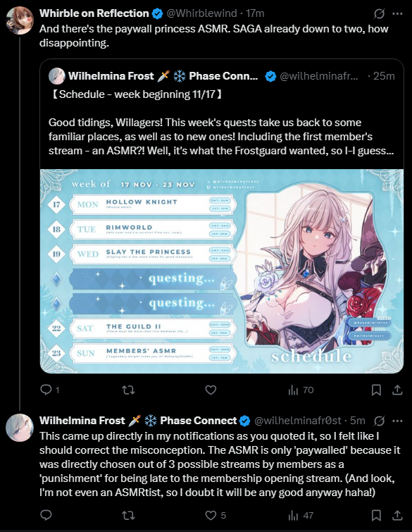Image resolution: width=412 pixels, height=532 pixels.
Task: Bookmark Wilhelmina Frost's reply tweet
Action: pyautogui.click(x=376, y=516)
